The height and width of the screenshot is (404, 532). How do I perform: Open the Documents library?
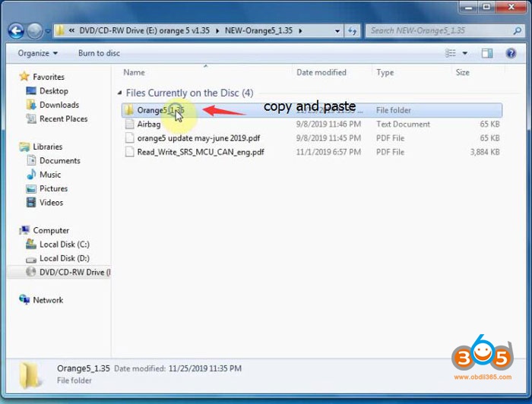[x=60, y=161]
